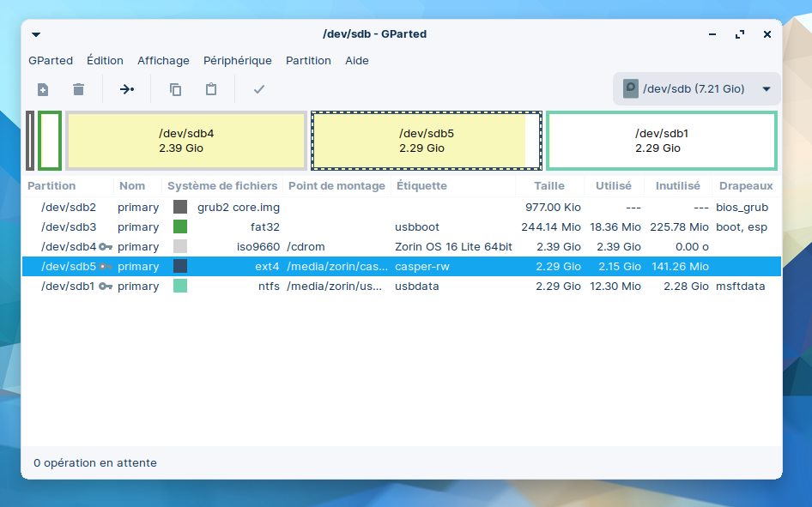The image size is (812, 507).
Task: Select the /dev/sdb2 row in partition list
Action: pyautogui.click(x=69, y=208)
